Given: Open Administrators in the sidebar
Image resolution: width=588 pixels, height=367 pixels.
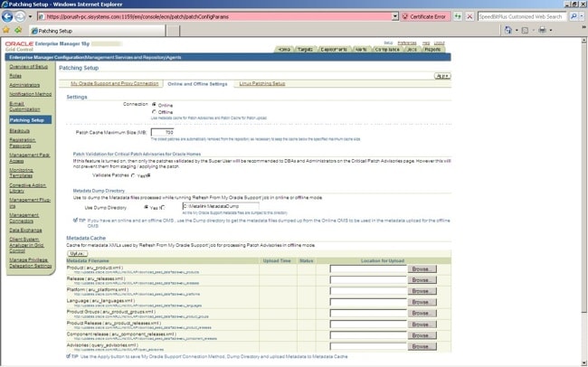Looking at the screenshot, I should [24, 85].
